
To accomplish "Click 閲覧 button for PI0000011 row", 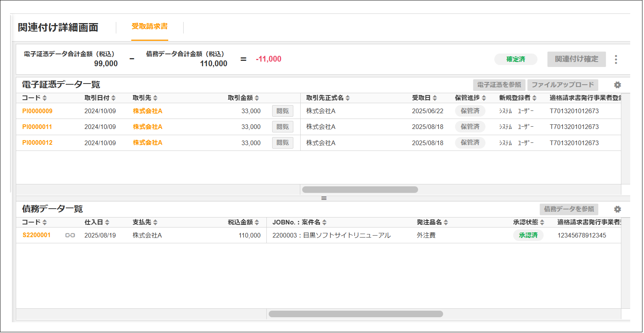I will [x=283, y=127].
